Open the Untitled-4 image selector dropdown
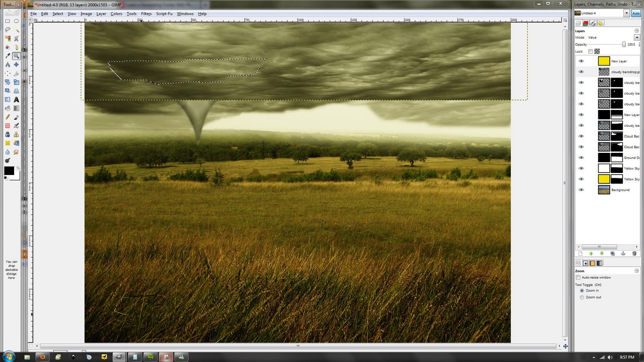The image size is (644, 362). tap(627, 13)
